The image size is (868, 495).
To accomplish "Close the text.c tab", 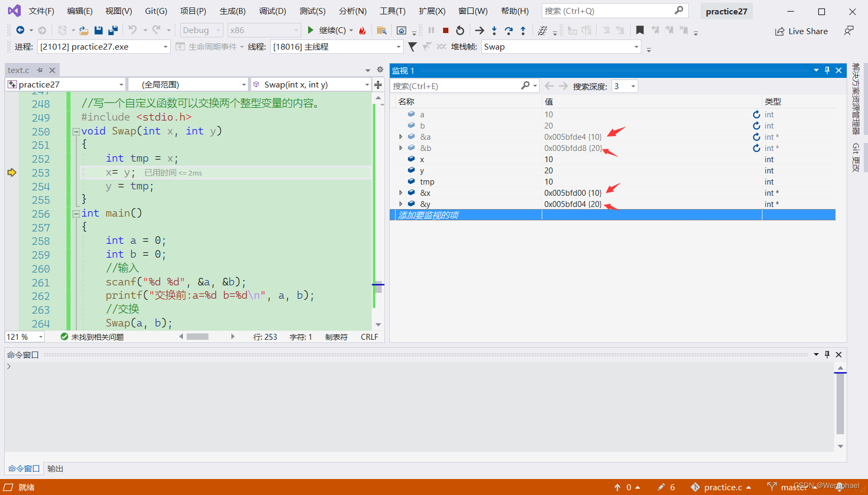I will [x=52, y=70].
